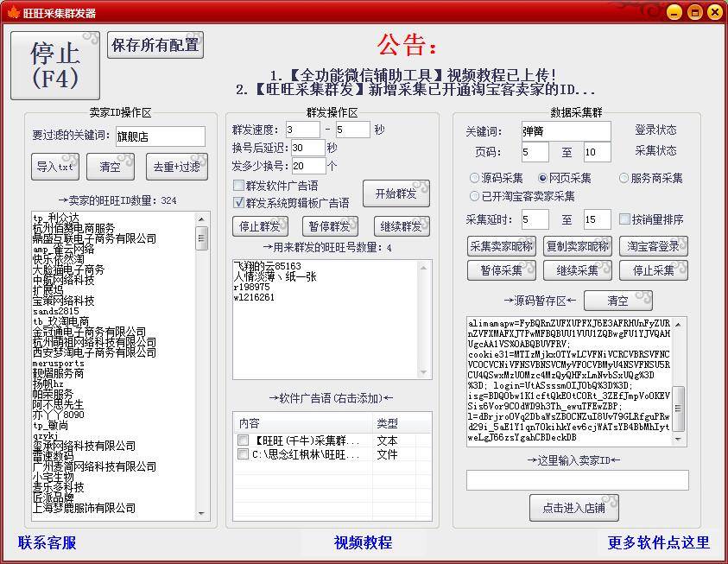Select 鼎盛互联电子商务有限公司 in the seller list
Screen dimensions: 728x564
[x=94, y=238]
